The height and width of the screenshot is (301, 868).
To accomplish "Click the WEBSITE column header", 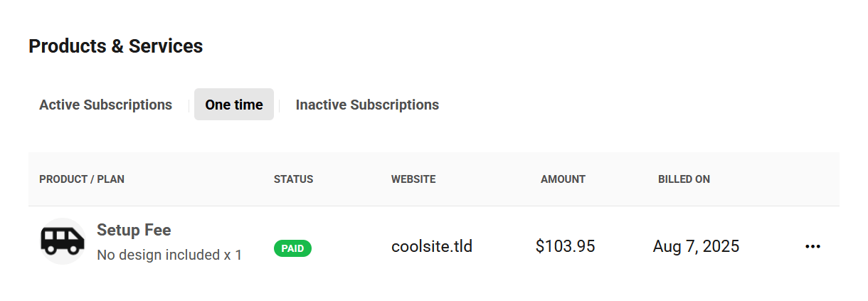I will point(413,179).
